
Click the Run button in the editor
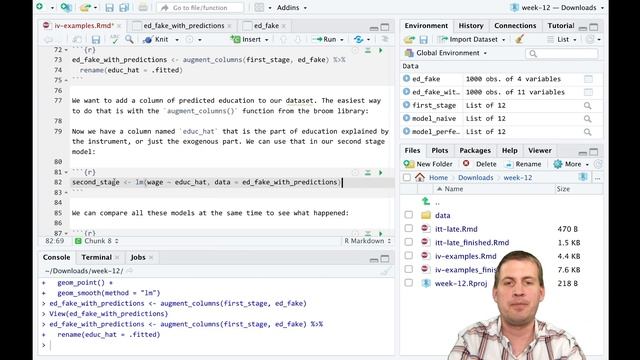point(325,40)
